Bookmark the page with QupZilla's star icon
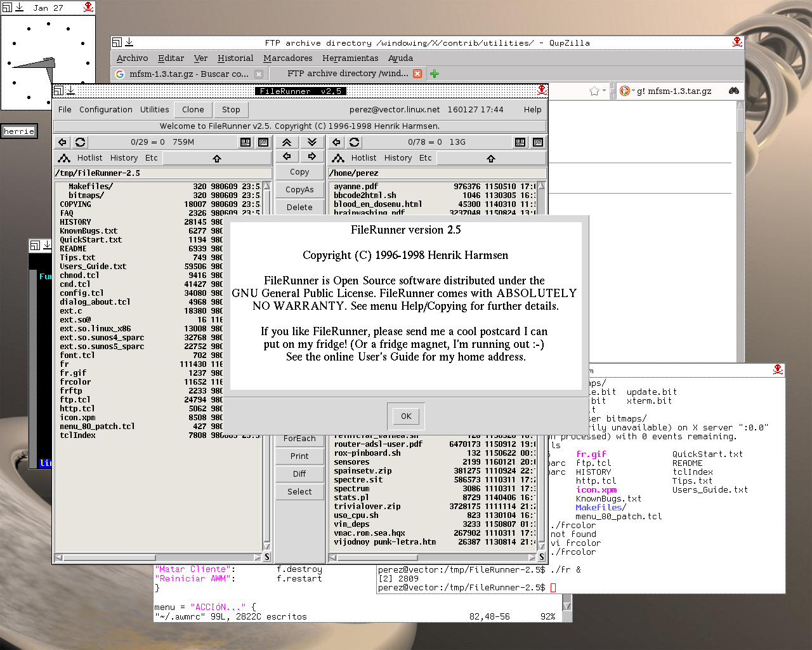 tap(594, 91)
